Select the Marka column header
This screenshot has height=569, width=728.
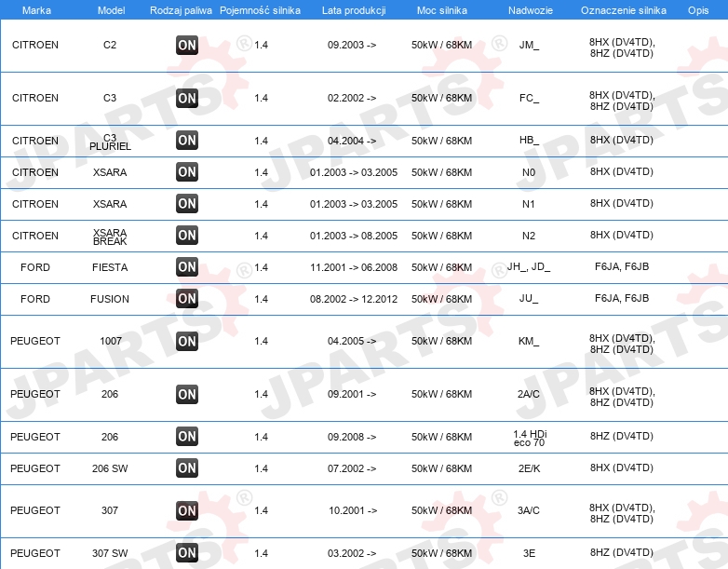(x=36, y=10)
